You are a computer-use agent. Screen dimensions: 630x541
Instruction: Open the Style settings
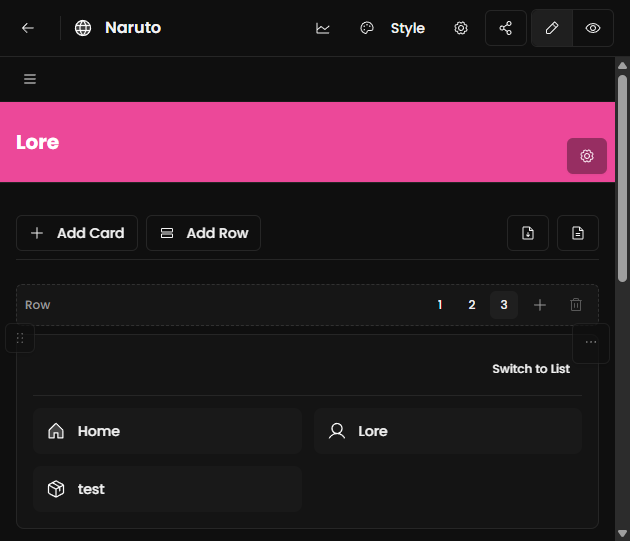pos(407,28)
